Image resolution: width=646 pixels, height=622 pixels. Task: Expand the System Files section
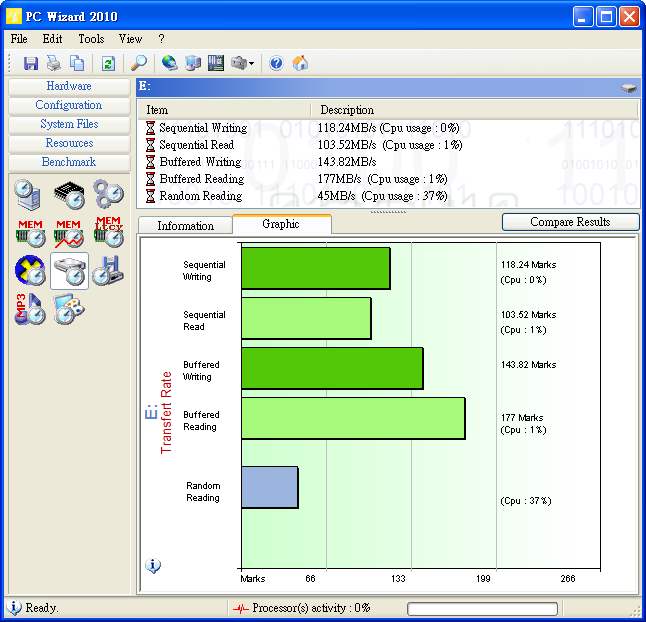click(x=69, y=124)
